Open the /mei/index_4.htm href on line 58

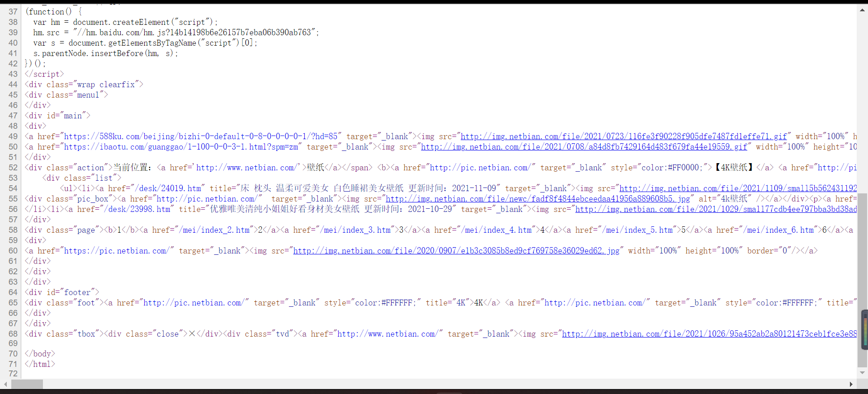496,230
